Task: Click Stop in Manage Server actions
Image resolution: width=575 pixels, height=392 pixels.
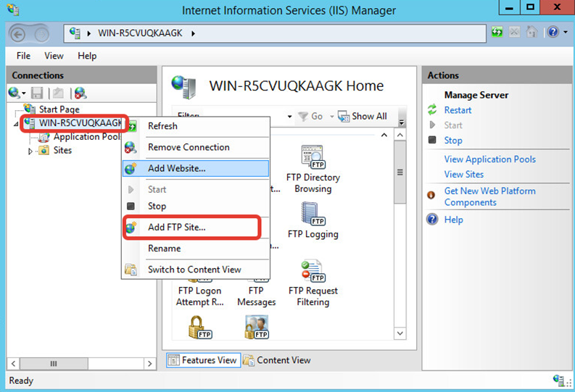Action: click(x=453, y=141)
